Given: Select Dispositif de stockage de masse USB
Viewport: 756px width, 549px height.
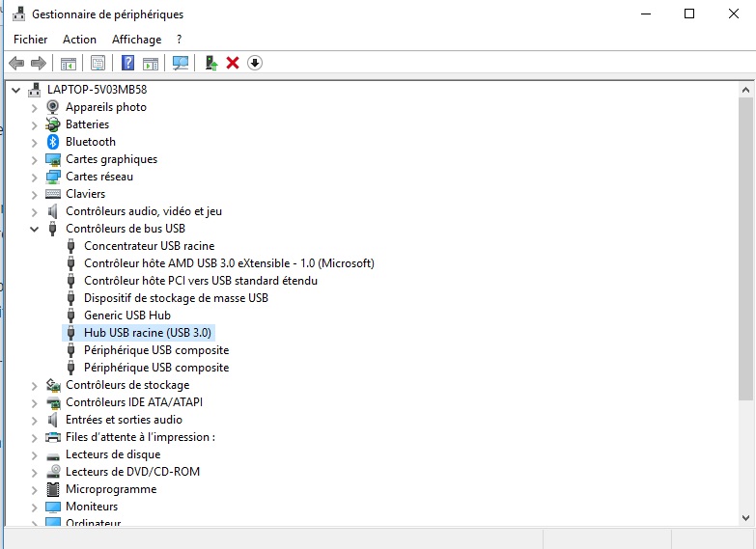Looking at the screenshot, I should click(x=176, y=298).
